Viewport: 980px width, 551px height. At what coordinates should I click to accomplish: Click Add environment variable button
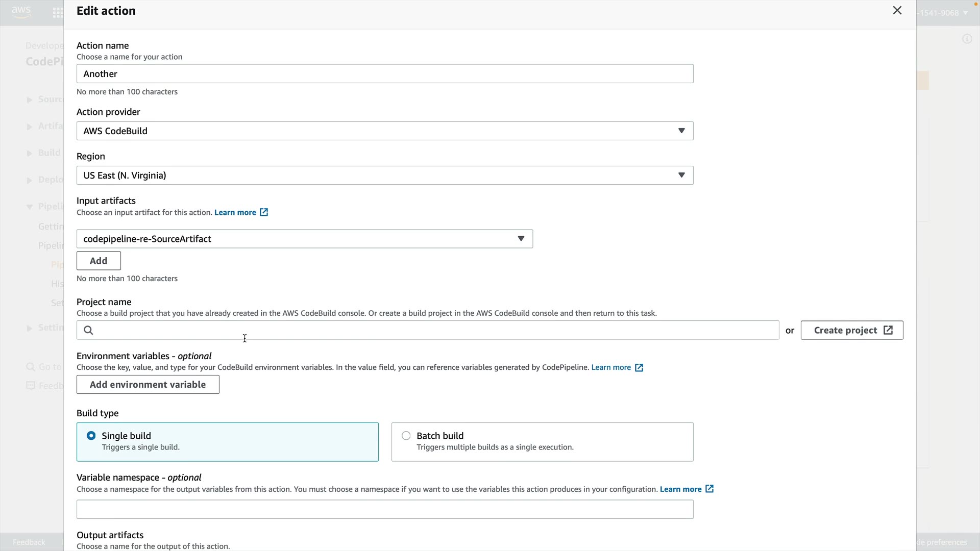click(148, 385)
